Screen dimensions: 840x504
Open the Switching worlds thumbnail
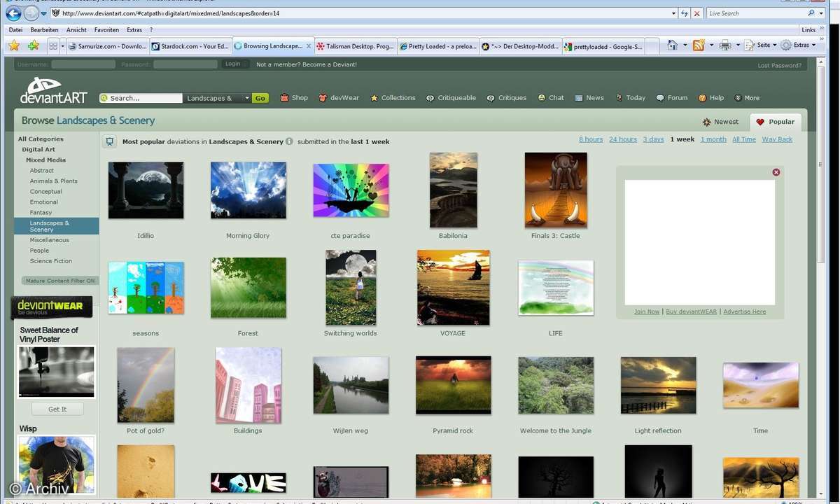351,288
